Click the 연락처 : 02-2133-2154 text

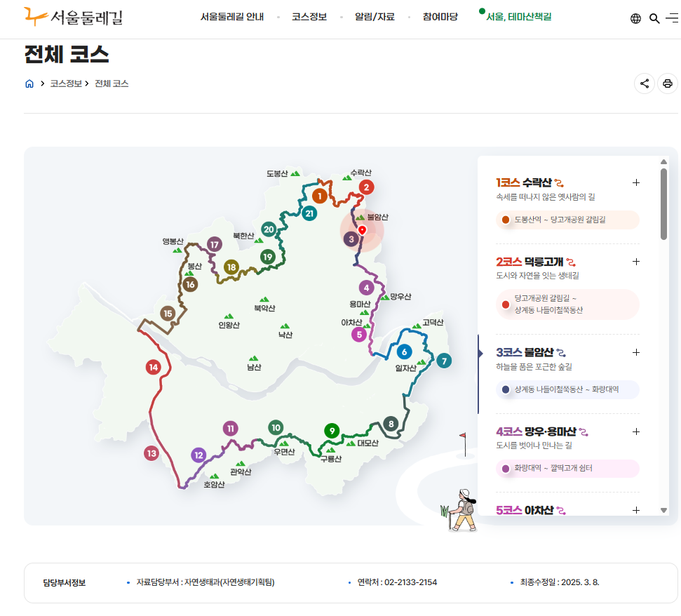(397, 582)
